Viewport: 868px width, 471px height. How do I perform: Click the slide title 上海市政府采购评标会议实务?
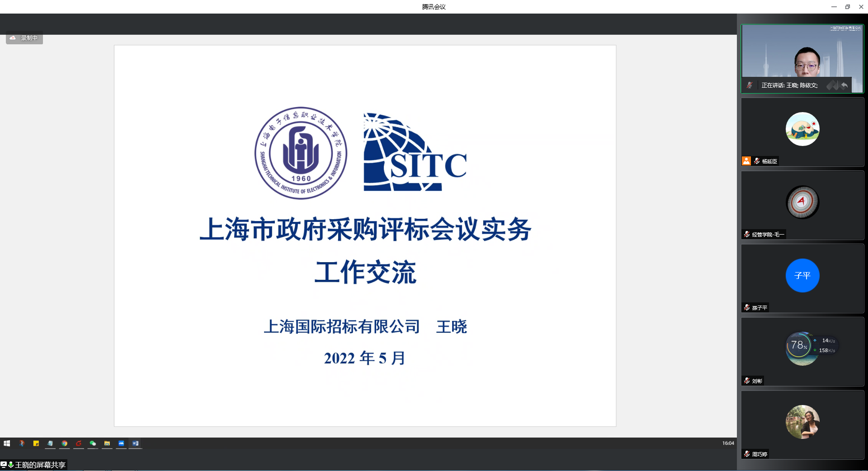365,229
